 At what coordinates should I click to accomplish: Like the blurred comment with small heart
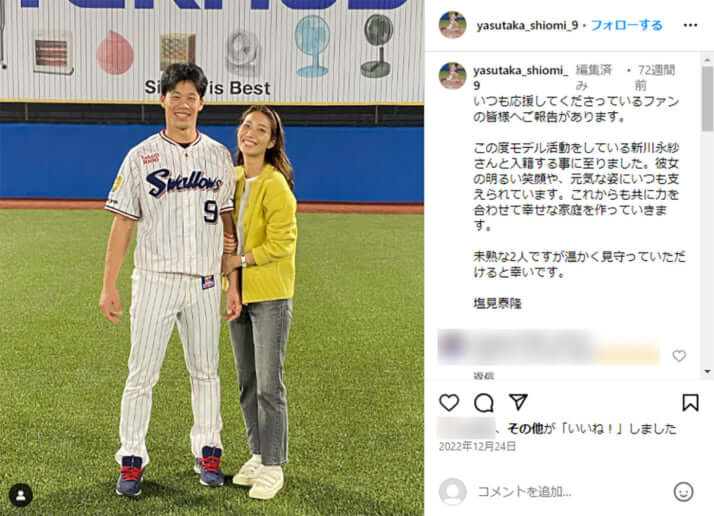679,356
